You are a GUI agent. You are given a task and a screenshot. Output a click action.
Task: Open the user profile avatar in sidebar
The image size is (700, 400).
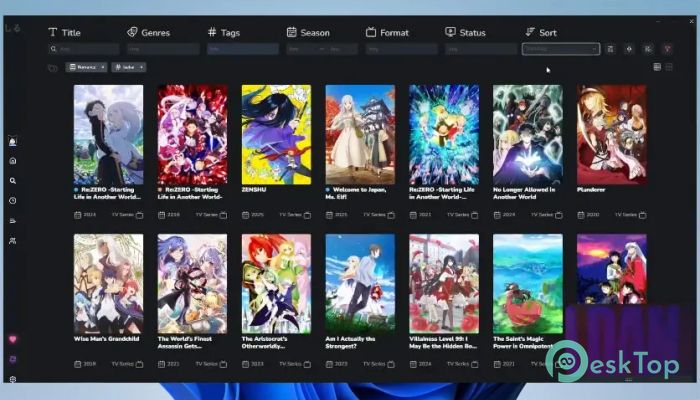tap(12, 142)
